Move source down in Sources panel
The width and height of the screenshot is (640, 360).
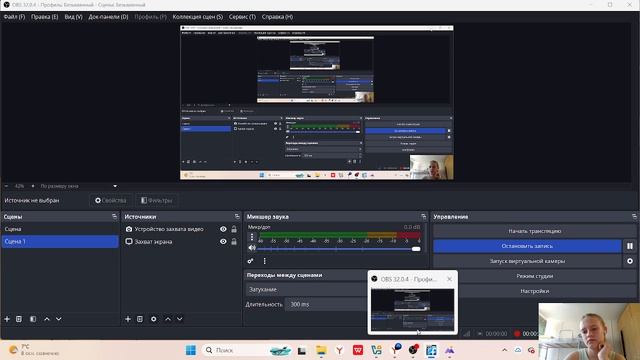(x=180, y=319)
